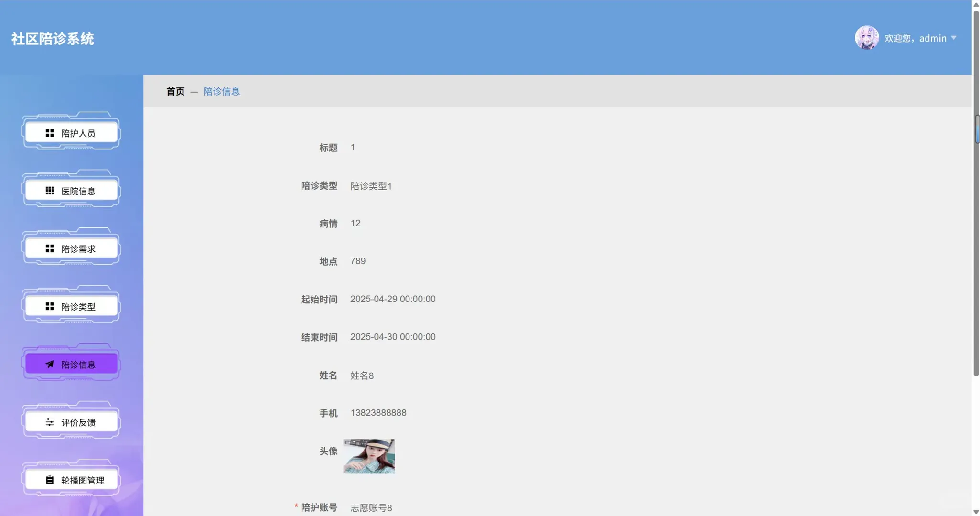Click the admin avatar image

(x=866, y=38)
